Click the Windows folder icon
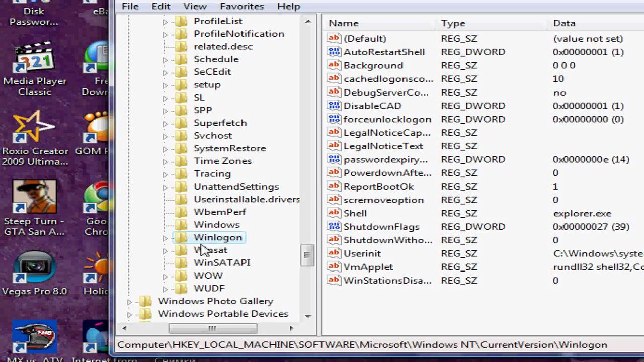 pos(181,224)
